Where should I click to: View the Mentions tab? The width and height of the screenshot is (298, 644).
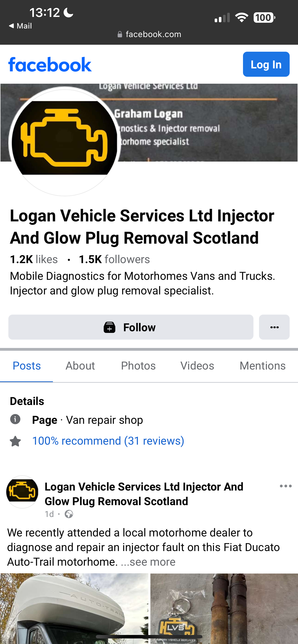262,366
